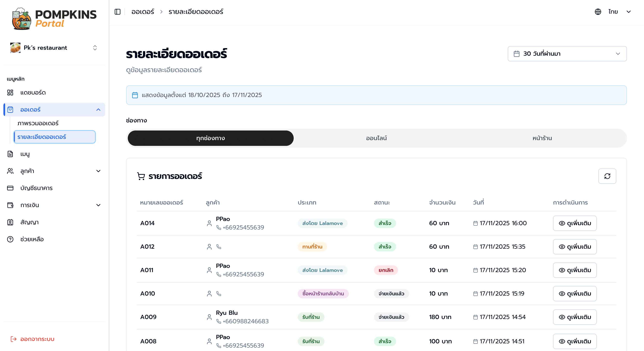Expand the ลูกค้า sidebar section
Viewport: 644px width, 351px height.
[54, 171]
